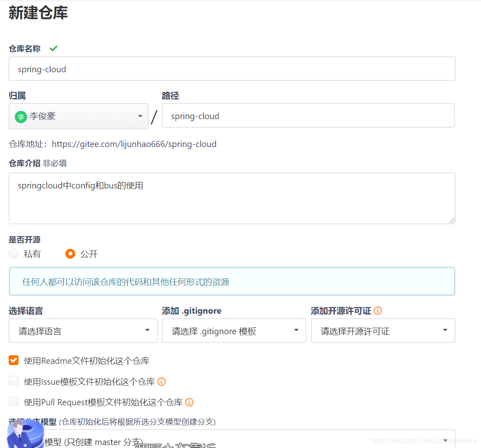Click the path input field containing spring-cloud
The height and width of the screenshot is (448, 481).
tap(308, 116)
